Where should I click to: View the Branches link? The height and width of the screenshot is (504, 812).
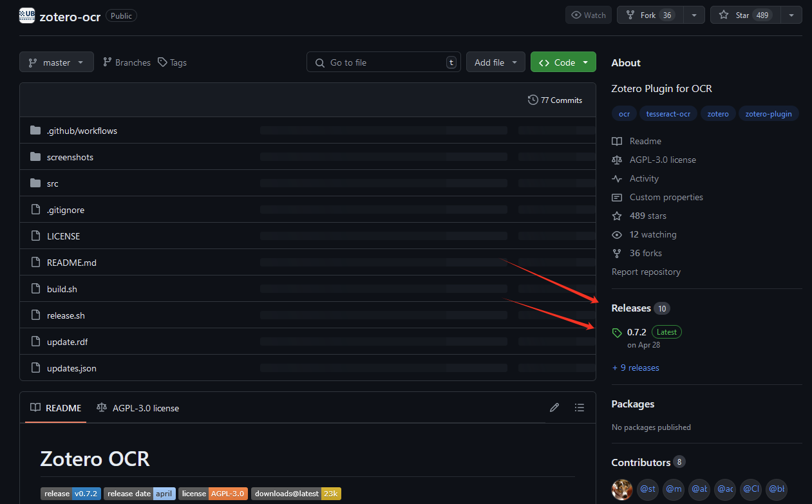coord(127,62)
